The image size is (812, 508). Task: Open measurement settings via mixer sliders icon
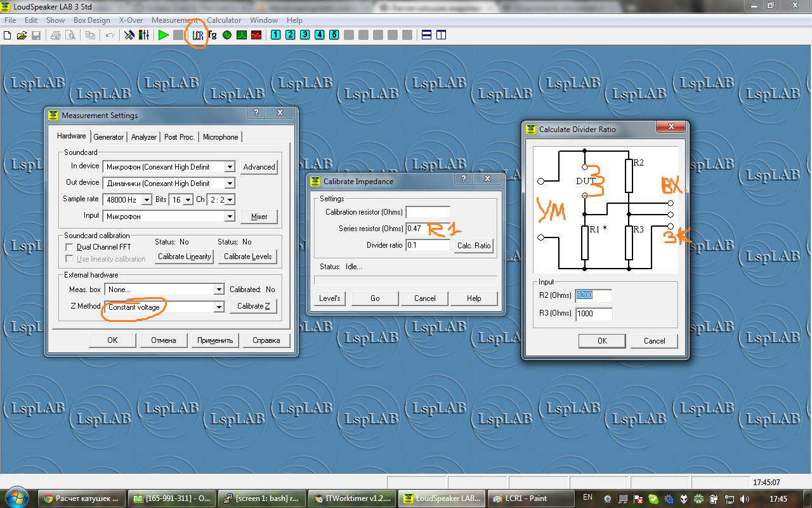coord(144,35)
